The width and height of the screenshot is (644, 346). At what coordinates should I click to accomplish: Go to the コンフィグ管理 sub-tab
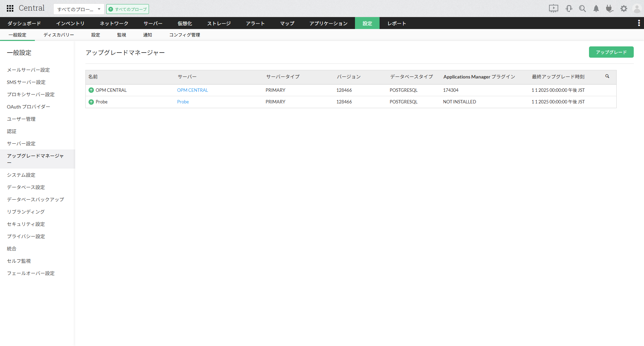[185, 35]
